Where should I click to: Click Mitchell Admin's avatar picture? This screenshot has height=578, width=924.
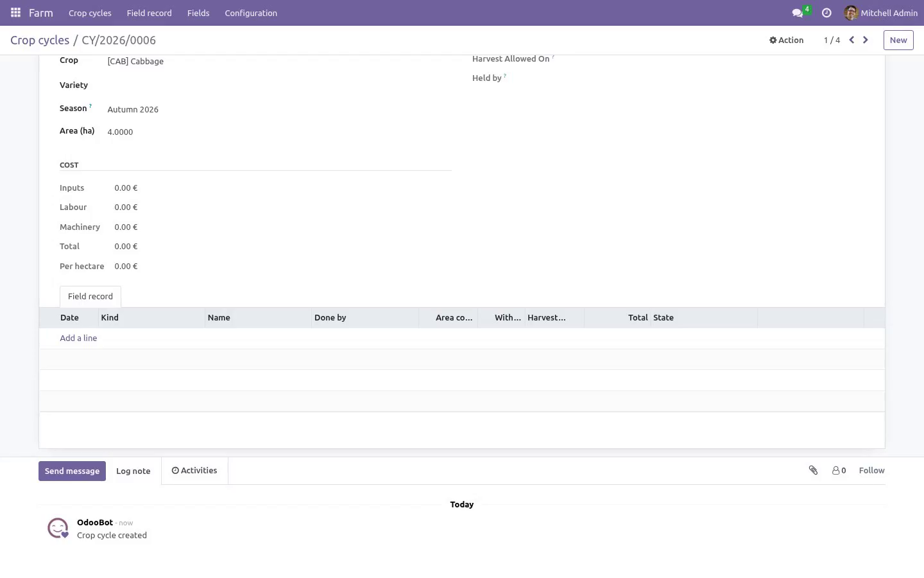click(x=851, y=13)
